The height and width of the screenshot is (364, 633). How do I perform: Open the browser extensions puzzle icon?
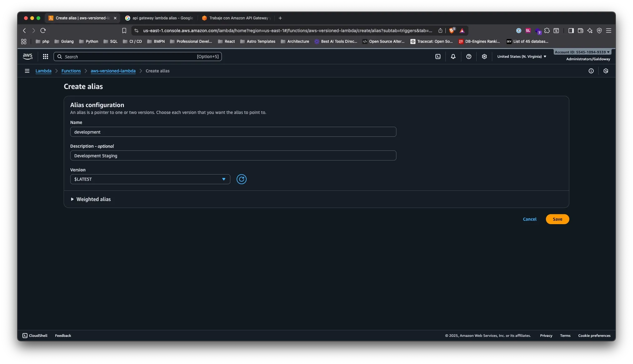pos(547,30)
